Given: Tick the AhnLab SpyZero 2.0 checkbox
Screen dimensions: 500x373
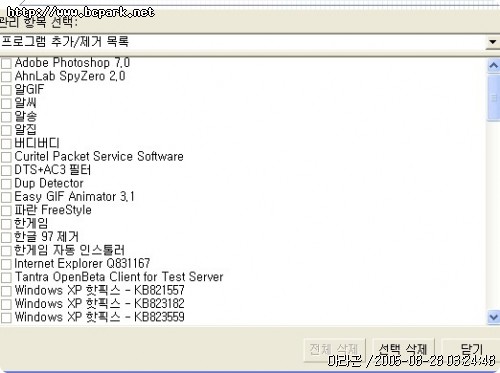Looking at the screenshot, I should [x=6, y=77].
